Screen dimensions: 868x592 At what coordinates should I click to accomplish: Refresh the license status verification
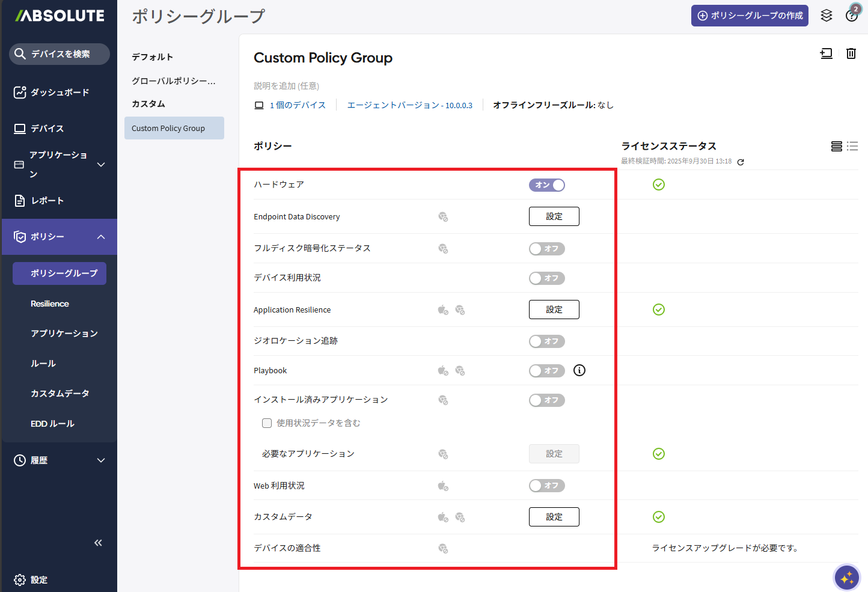click(x=741, y=162)
